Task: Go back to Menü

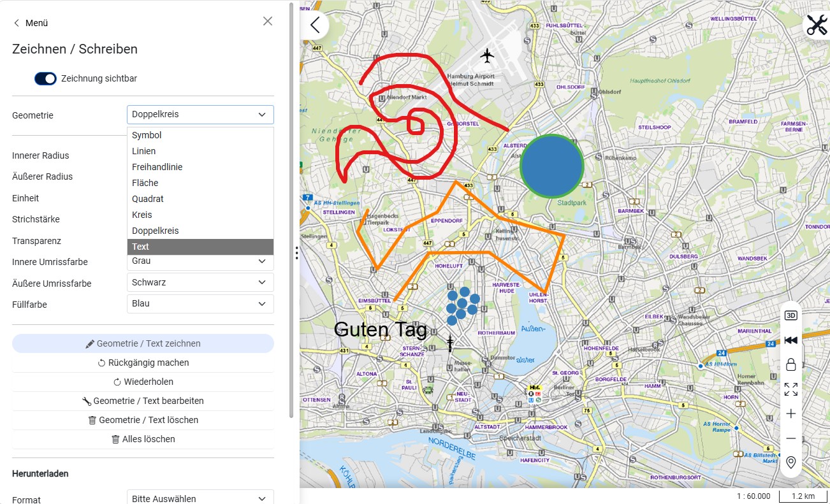Action: click(31, 23)
